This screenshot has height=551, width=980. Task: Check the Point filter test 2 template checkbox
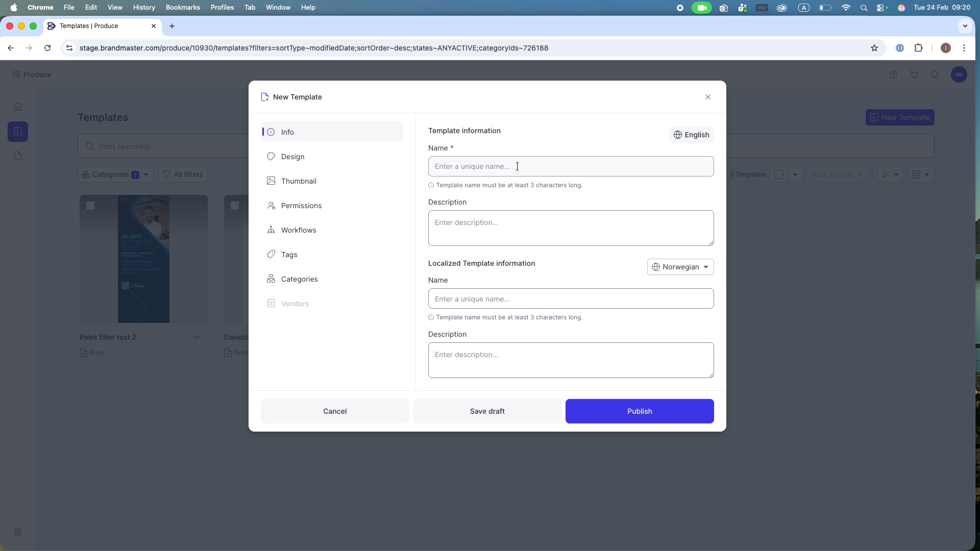(90, 206)
